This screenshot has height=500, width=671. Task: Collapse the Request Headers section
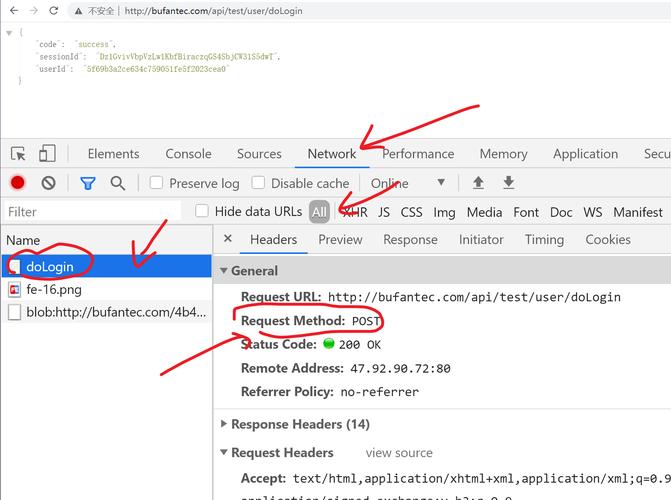[223, 452]
